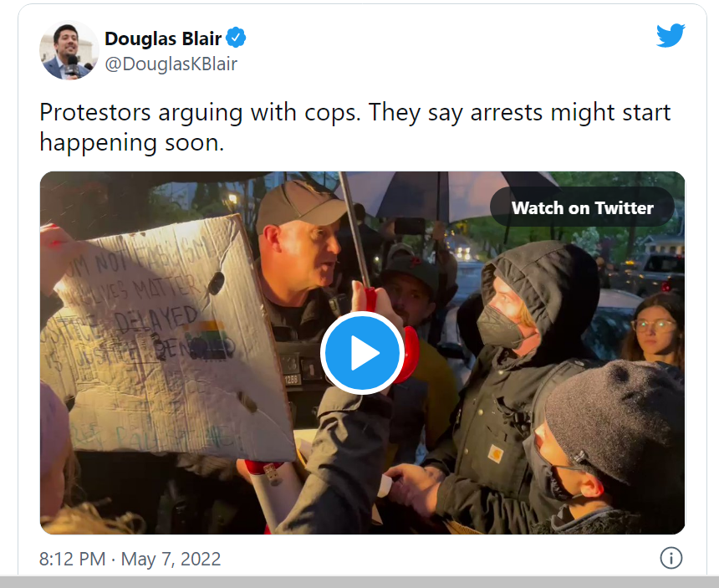Click the blue verified badge
The image size is (719, 588).
(x=236, y=38)
